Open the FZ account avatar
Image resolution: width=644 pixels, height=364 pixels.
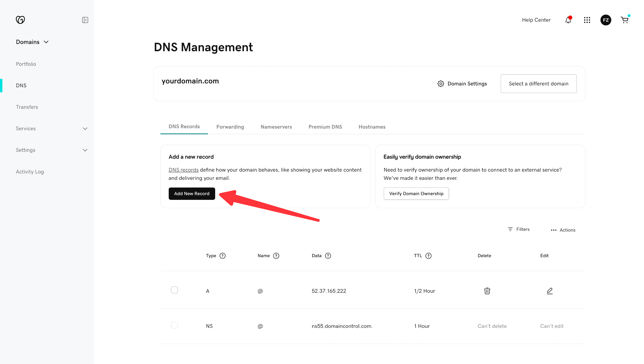click(606, 20)
